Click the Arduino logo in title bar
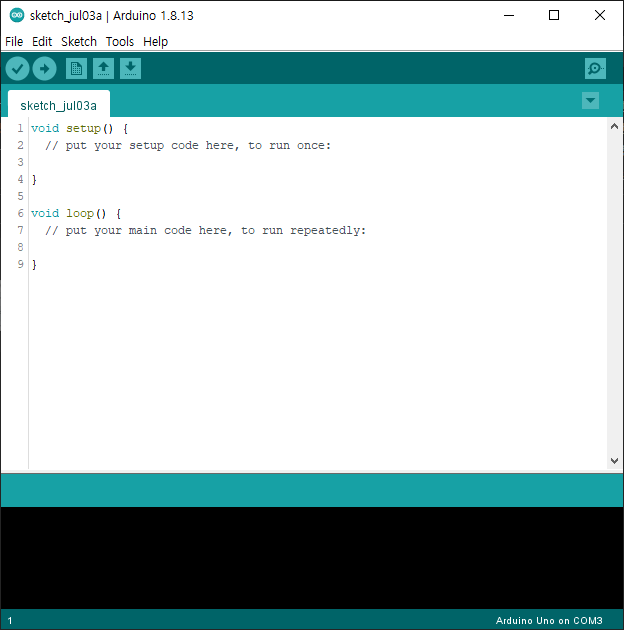This screenshot has width=624, height=630. (17, 15)
